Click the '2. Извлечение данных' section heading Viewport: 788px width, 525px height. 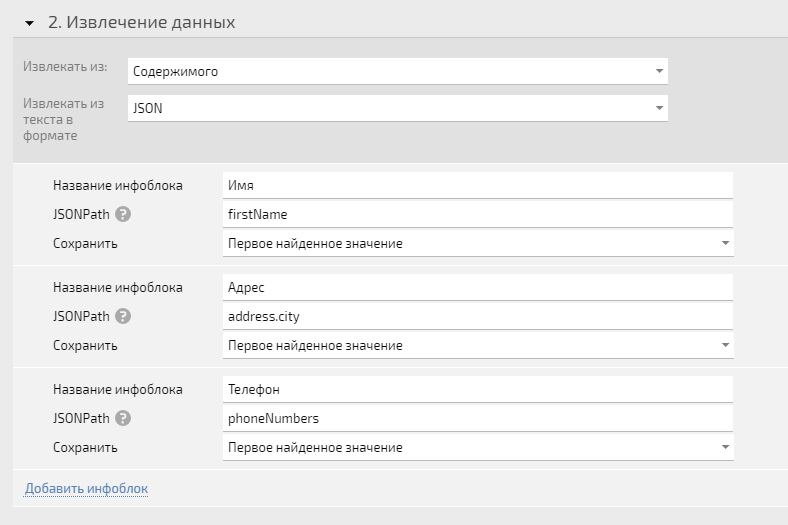(141, 23)
